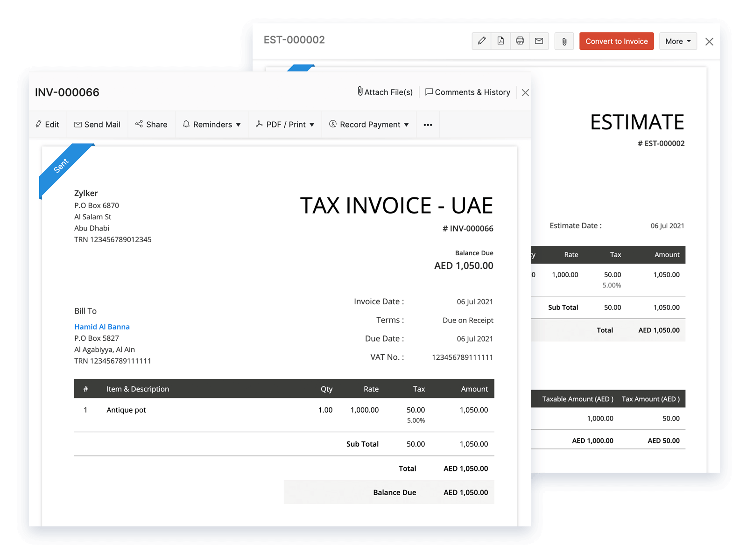This screenshot has width=747, height=560.
Task: Print estimate EST-000002 using printer icon
Action: (x=520, y=41)
